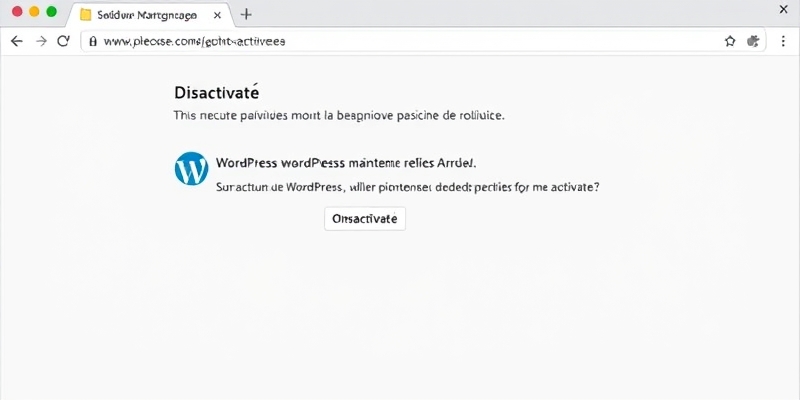This screenshot has height=400, width=800.
Task: Open a new tab with the plus button
Action: tap(246, 14)
